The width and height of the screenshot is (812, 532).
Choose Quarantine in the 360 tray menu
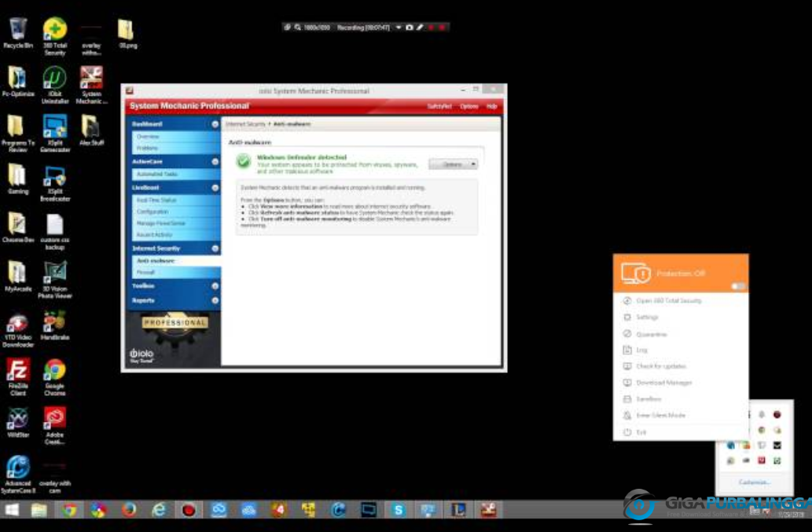point(681,334)
